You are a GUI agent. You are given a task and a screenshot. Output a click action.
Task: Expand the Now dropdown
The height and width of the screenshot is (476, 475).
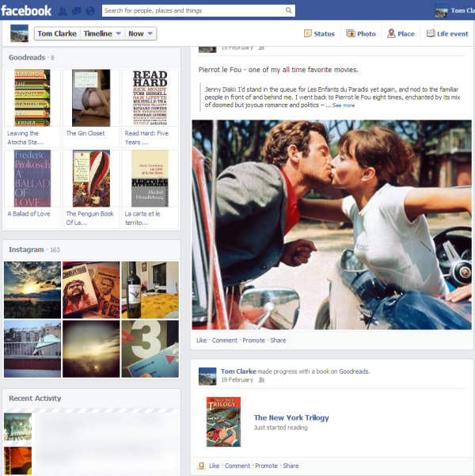pyautogui.click(x=141, y=33)
